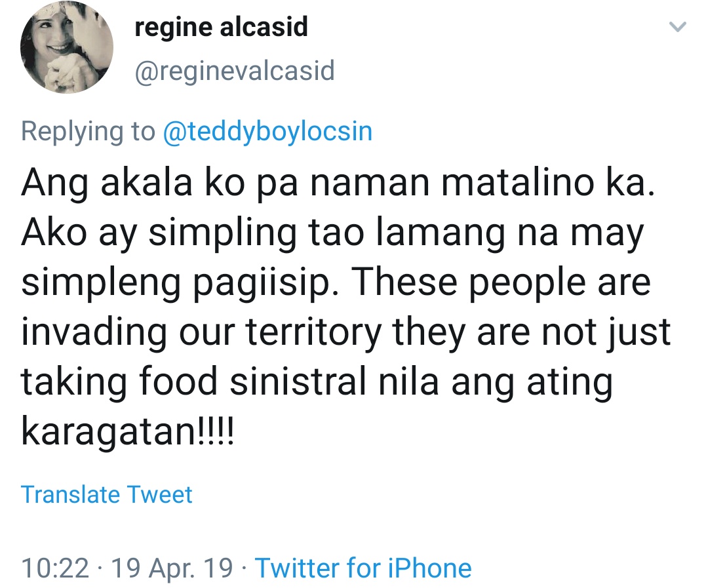Expand the tweet options chevron menu
The image size is (706, 588).
tap(678, 27)
